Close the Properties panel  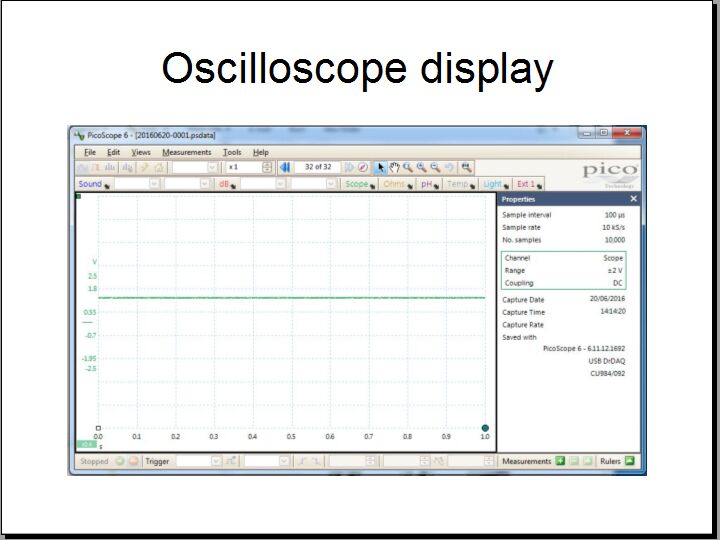633,199
